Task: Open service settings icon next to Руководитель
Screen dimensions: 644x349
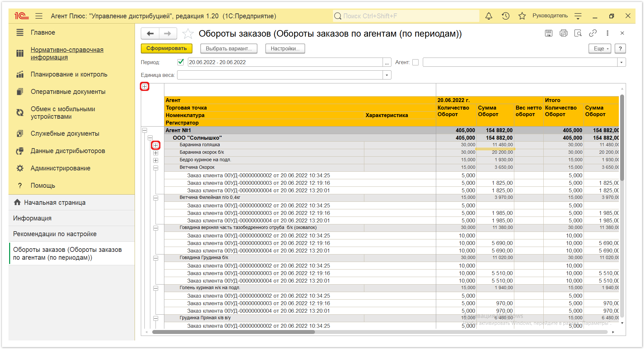Action: (578, 16)
